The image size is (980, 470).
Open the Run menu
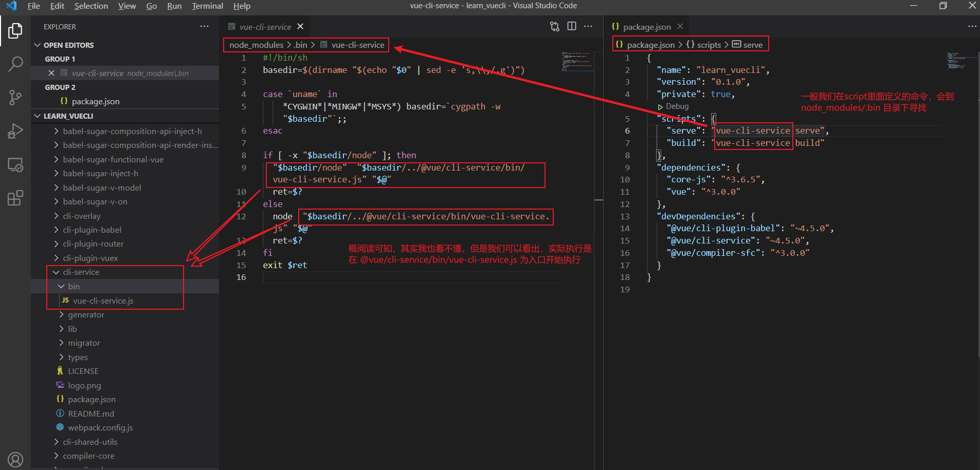pyautogui.click(x=174, y=6)
